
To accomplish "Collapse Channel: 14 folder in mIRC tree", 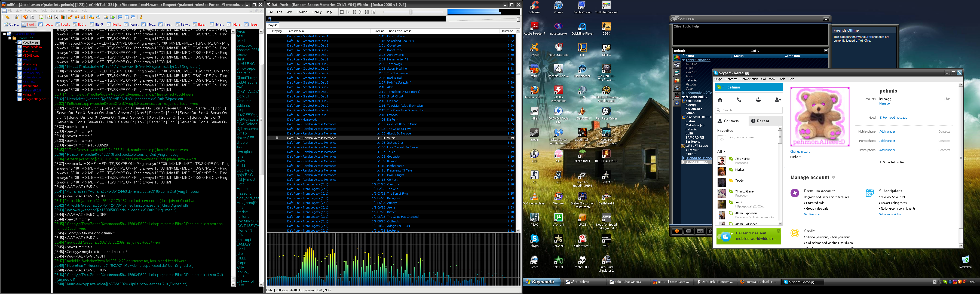I will coord(10,38).
